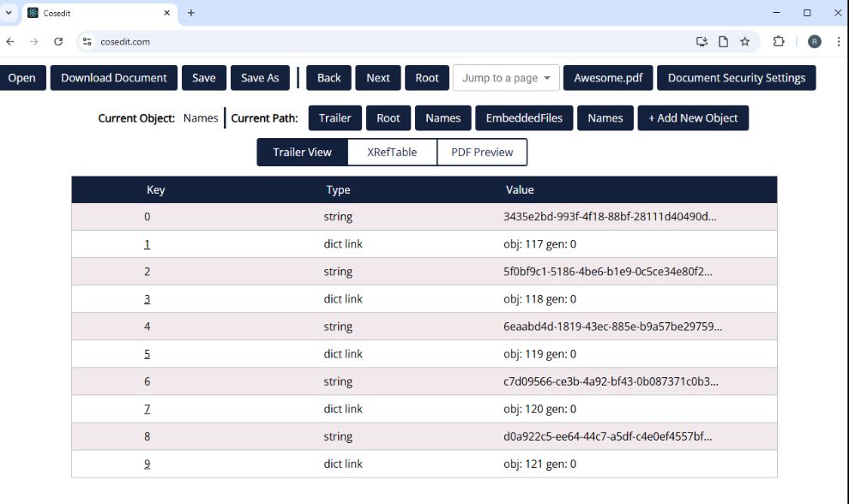Image resolution: width=849 pixels, height=504 pixels.
Task: Open key 7 dict link
Action: pos(147,409)
